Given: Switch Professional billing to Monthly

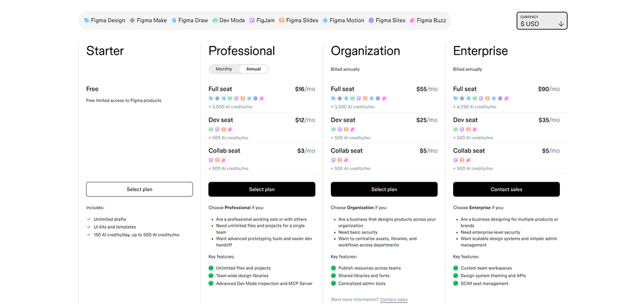Looking at the screenshot, I should (x=224, y=69).
